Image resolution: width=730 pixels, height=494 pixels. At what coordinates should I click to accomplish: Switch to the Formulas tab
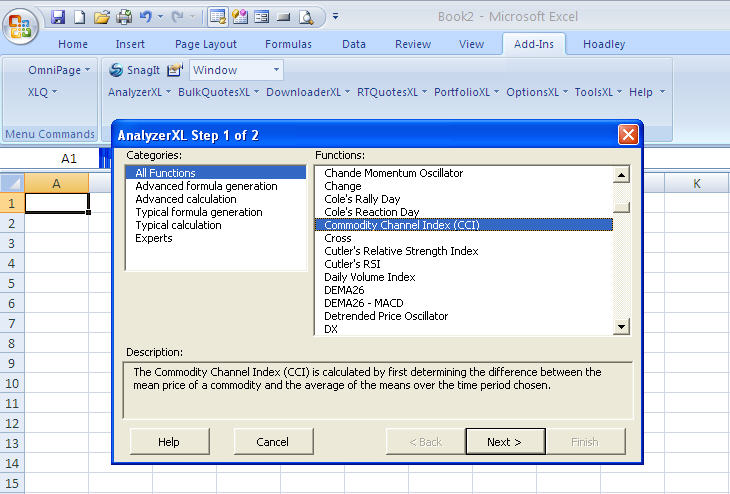click(x=288, y=44)
